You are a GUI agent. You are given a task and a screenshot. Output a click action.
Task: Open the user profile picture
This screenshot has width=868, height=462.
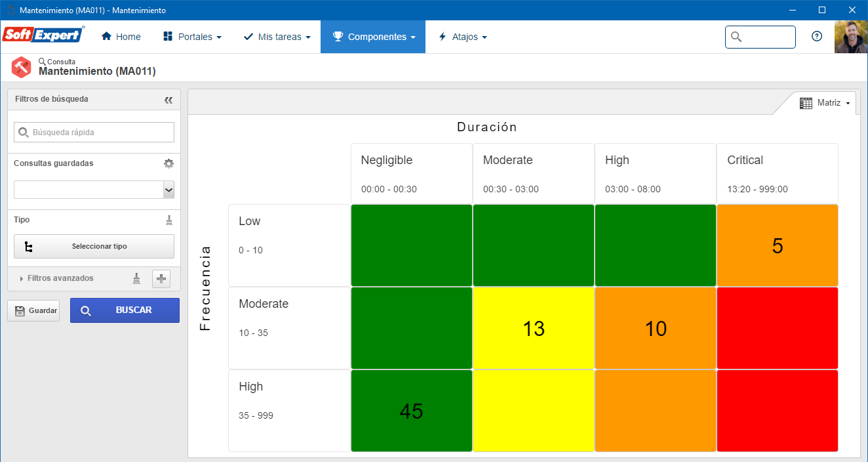tap(851, 37)
